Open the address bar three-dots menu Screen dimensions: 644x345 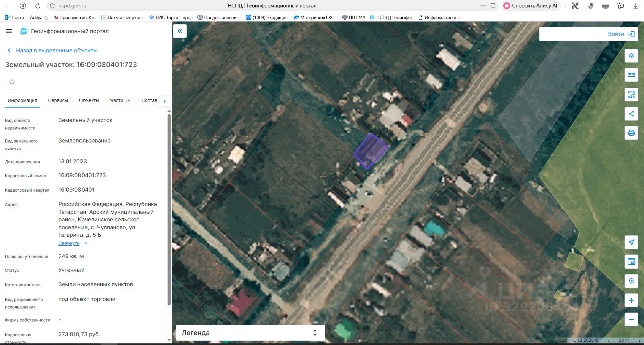coord(482,6)
